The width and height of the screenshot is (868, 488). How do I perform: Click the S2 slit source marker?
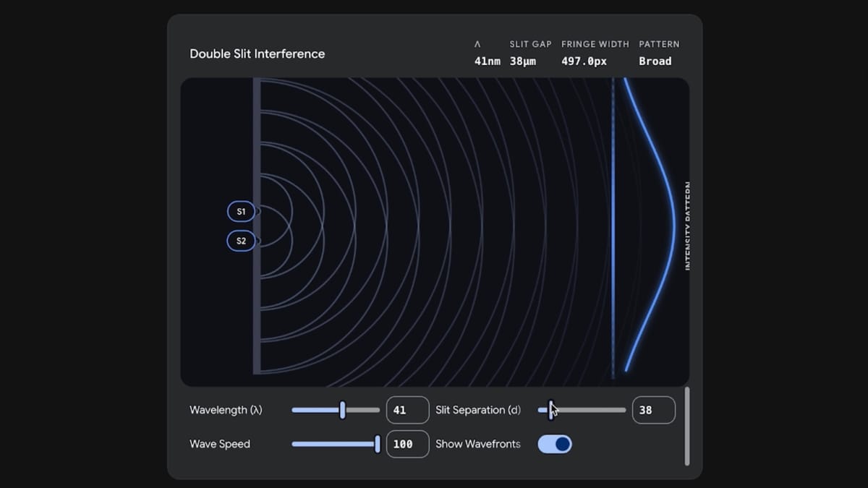(x=240, y=241)
